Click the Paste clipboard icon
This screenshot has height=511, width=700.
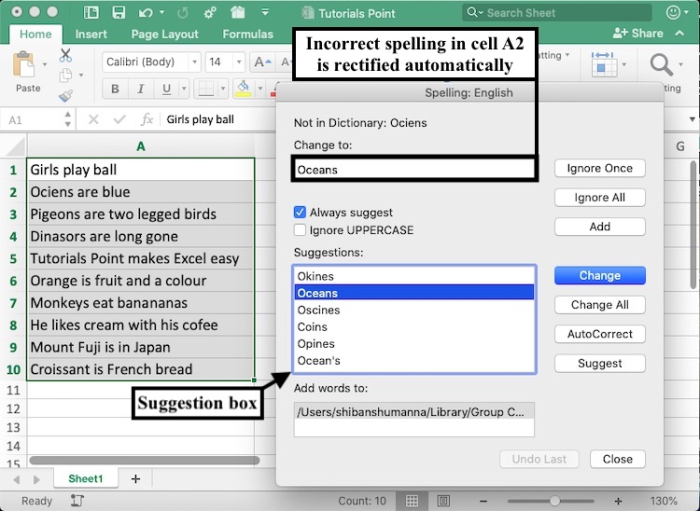24,65
